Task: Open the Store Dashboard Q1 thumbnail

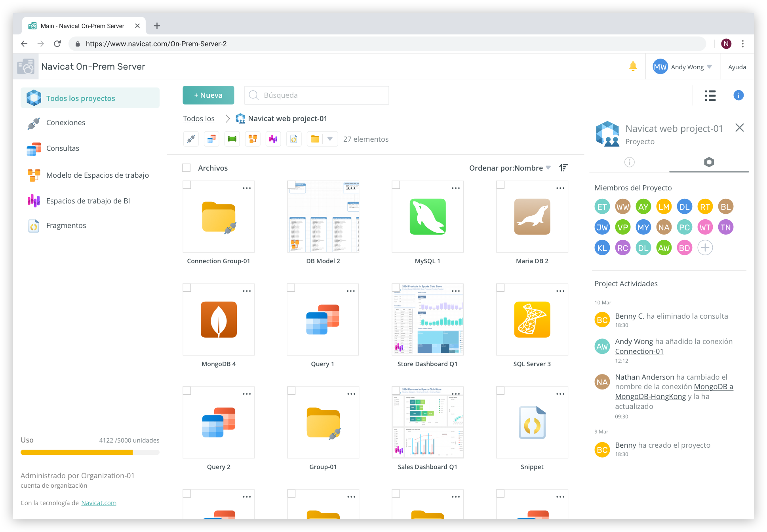Action: pyautogui.click(x=427, y=319)
